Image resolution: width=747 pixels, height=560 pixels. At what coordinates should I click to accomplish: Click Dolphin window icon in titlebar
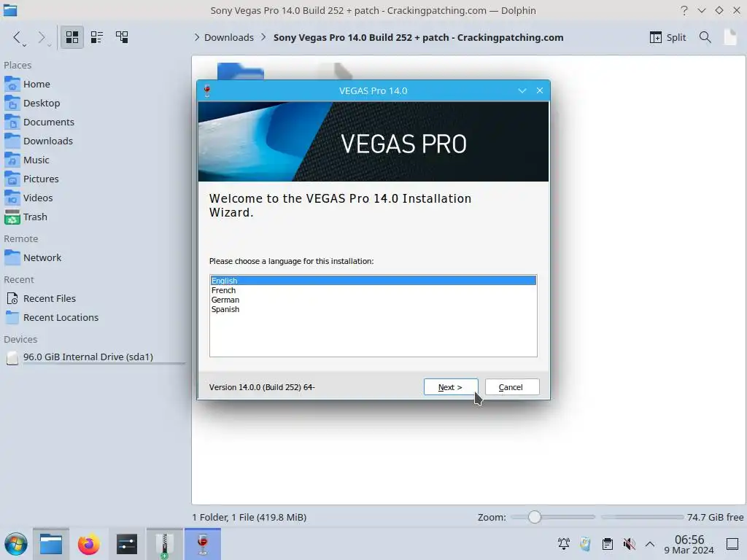point(10,10)
